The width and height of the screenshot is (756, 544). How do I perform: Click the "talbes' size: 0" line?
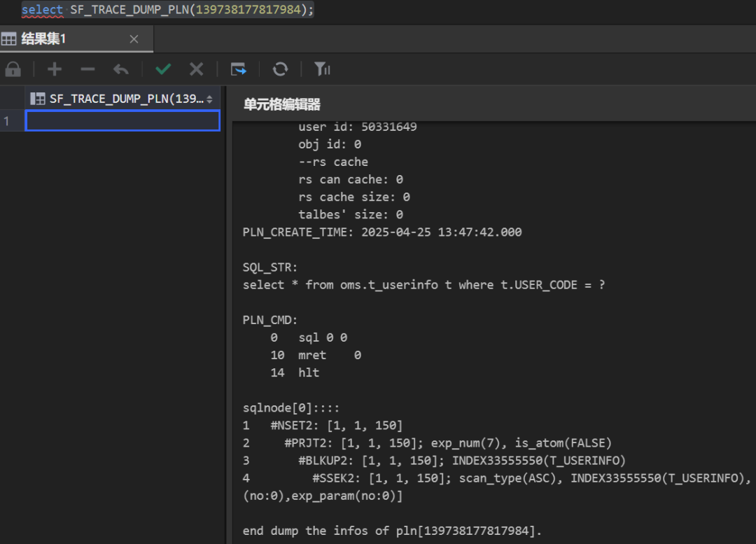pos(351,215)
